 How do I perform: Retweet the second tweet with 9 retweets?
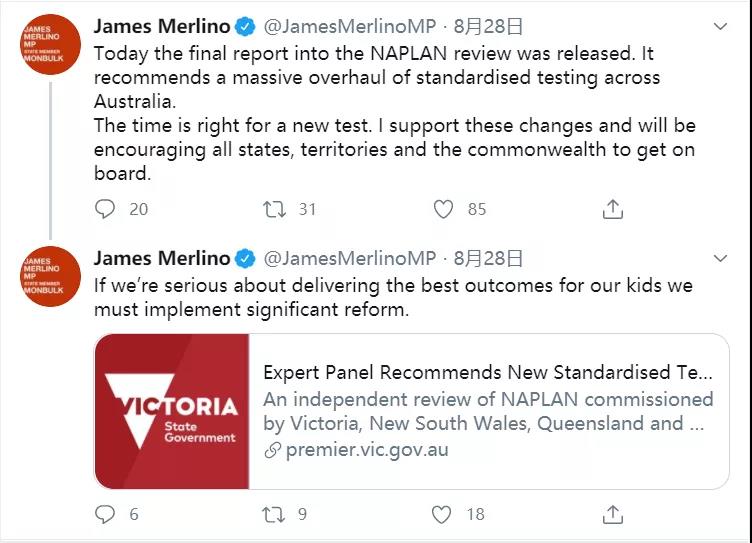[273, 514]
